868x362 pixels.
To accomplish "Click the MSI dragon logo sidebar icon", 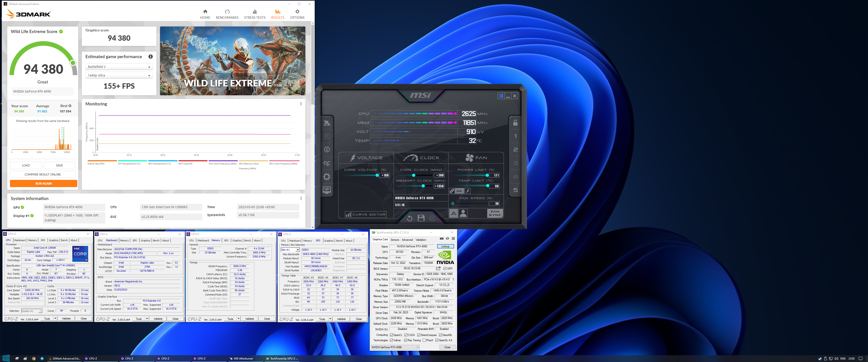I will pyautogui.click(x=326, y=123).
